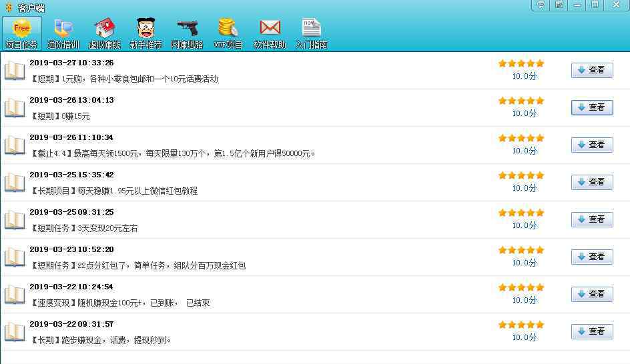Click the timestamp 2019-03-25 09:31:25
The height and width of the screenshot is (364, 630).
pyautogui.click(x=71, y=212)
